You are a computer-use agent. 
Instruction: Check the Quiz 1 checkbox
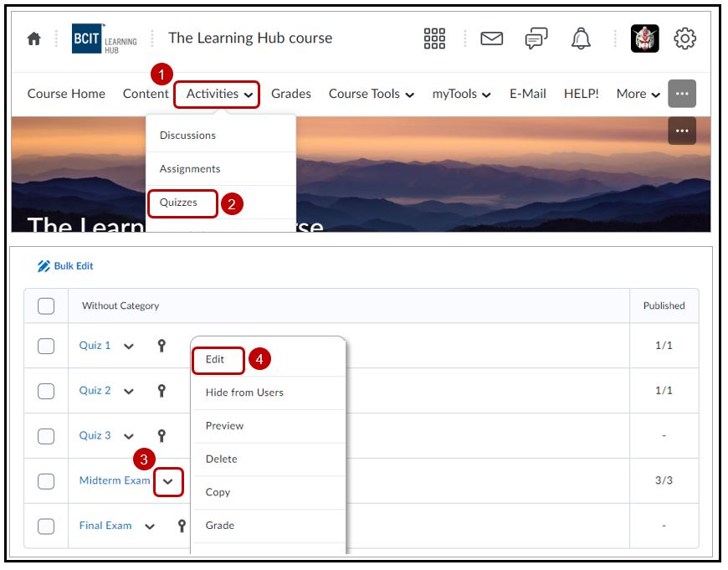click(x=46, y=346)
